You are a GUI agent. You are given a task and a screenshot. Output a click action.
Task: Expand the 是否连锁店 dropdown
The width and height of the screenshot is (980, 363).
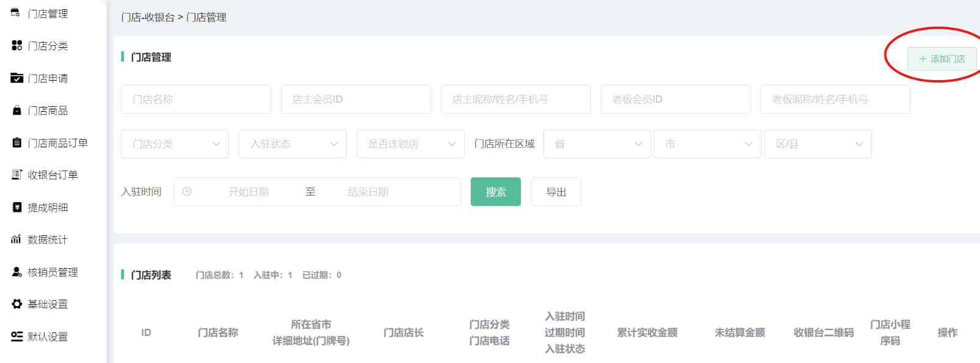coord(410,144)
